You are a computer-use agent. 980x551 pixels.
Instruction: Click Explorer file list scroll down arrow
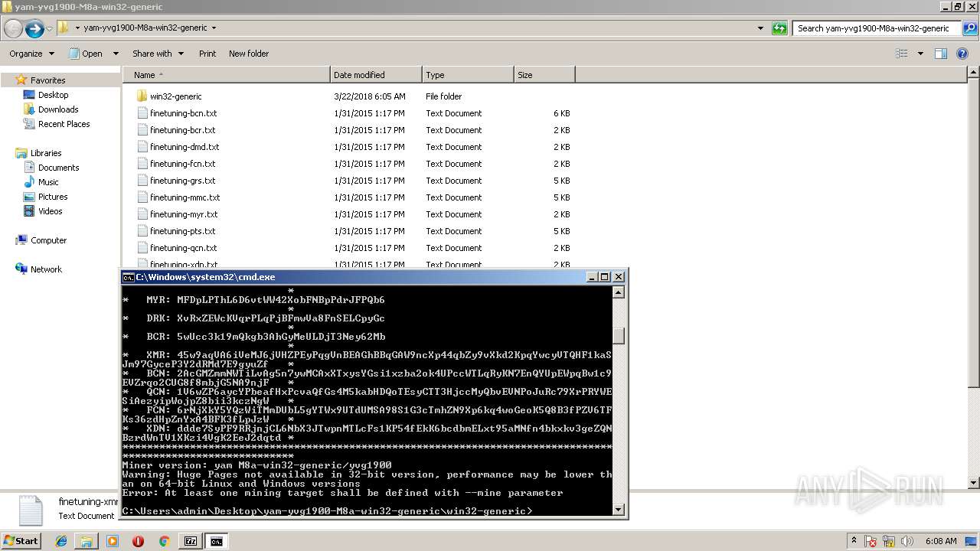pos(973,483)
